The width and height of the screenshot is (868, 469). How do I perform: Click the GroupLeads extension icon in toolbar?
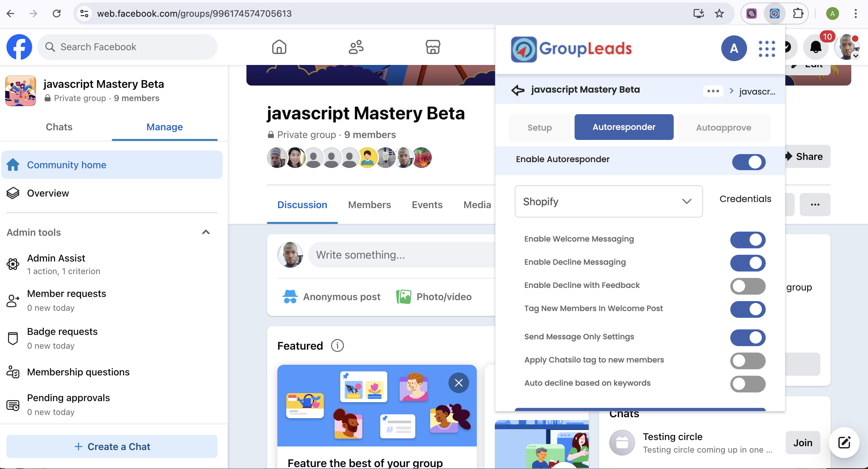[774, 14]
